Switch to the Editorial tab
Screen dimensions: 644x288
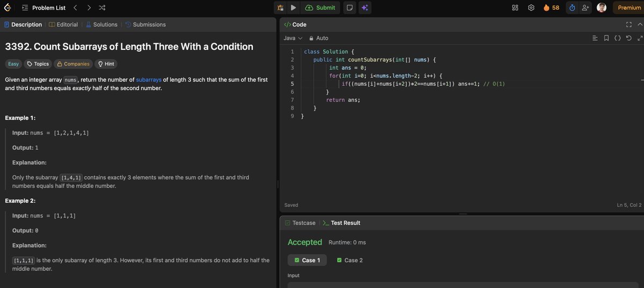click(x=63, y=25)
